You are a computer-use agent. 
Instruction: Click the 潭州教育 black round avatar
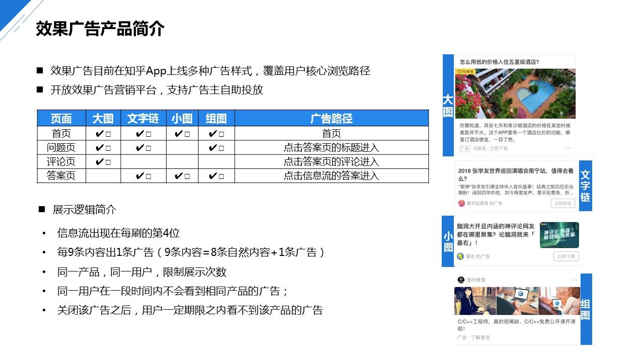pyautogui.click(x=460, y=280)
